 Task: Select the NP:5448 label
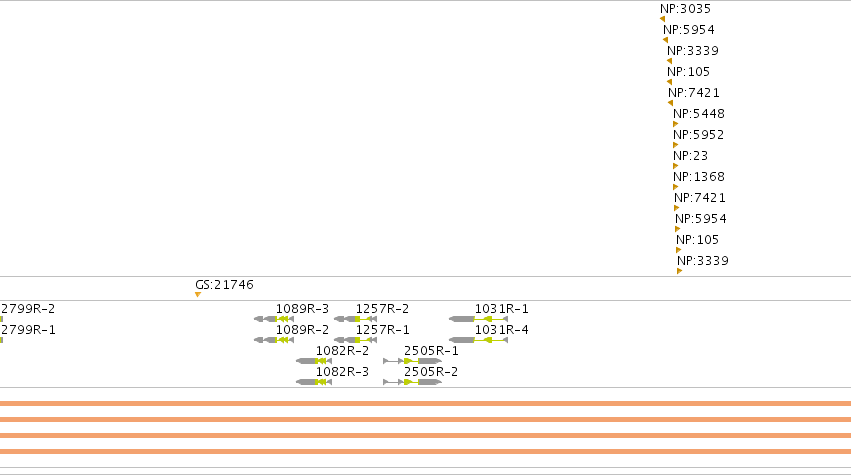coord(699,114)
